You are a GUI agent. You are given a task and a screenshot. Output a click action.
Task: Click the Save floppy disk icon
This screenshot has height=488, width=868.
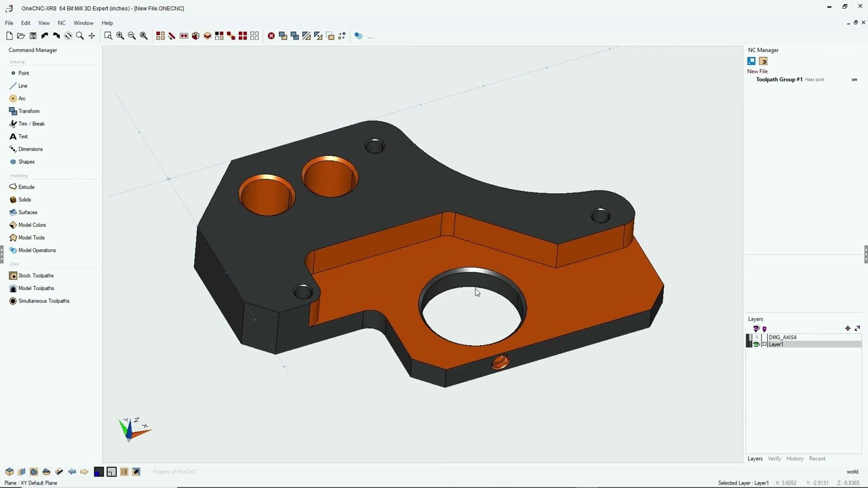tap(33, 36)
